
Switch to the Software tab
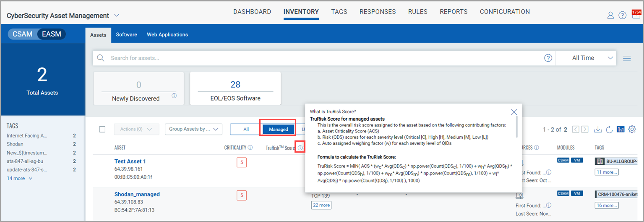pyautogui.click(x=127, y=34)
